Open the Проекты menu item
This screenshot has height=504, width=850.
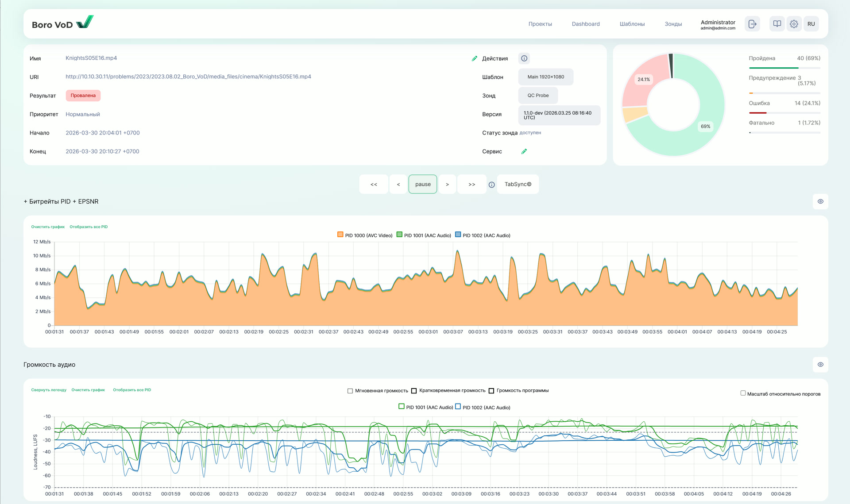[540, 24]
